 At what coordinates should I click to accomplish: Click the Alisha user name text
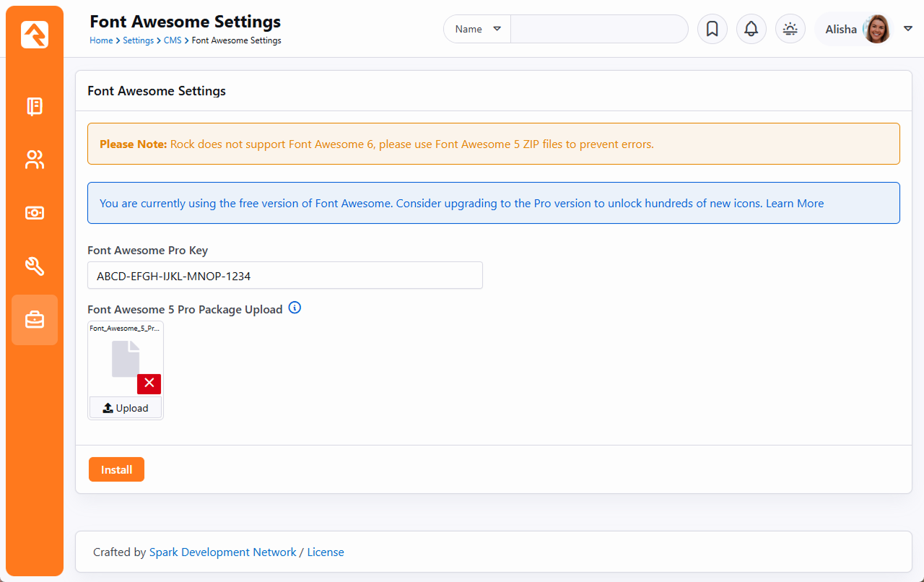pyautogui.click(x=841, y=30)
